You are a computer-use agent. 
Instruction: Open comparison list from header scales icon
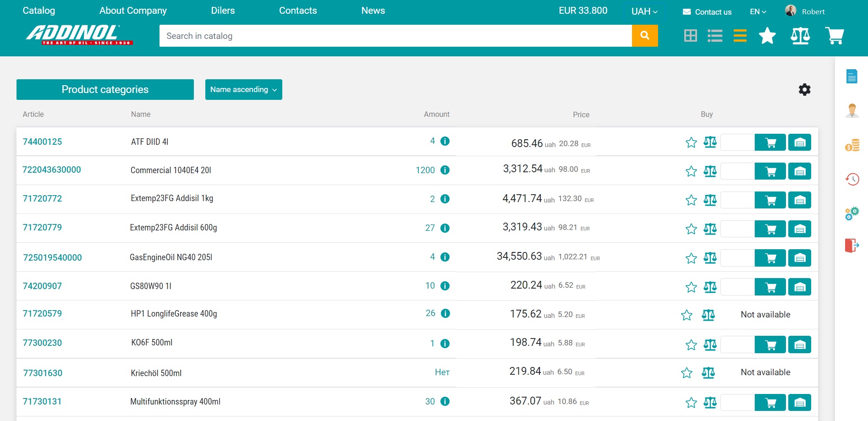click(x=800, y=36)
